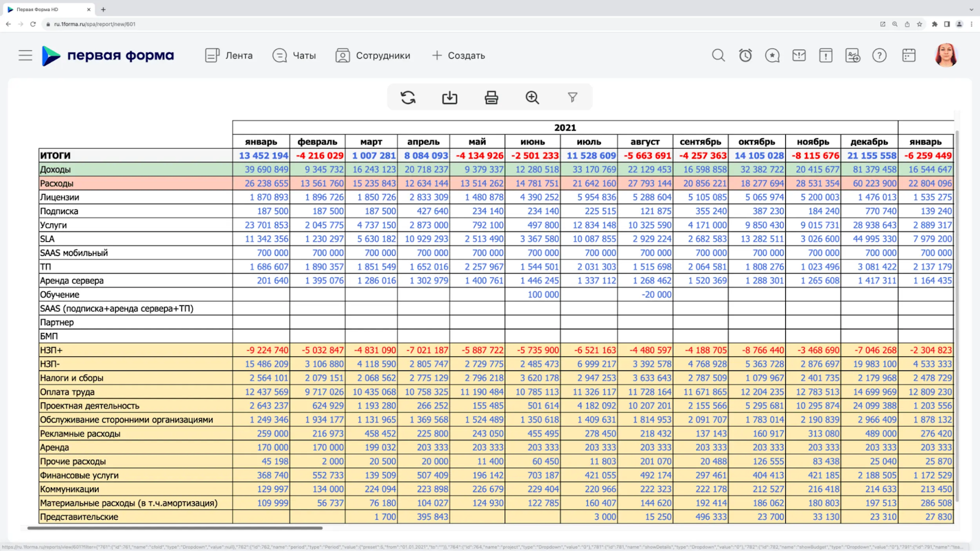Click the Подписка row label

[x=59, y=211]
